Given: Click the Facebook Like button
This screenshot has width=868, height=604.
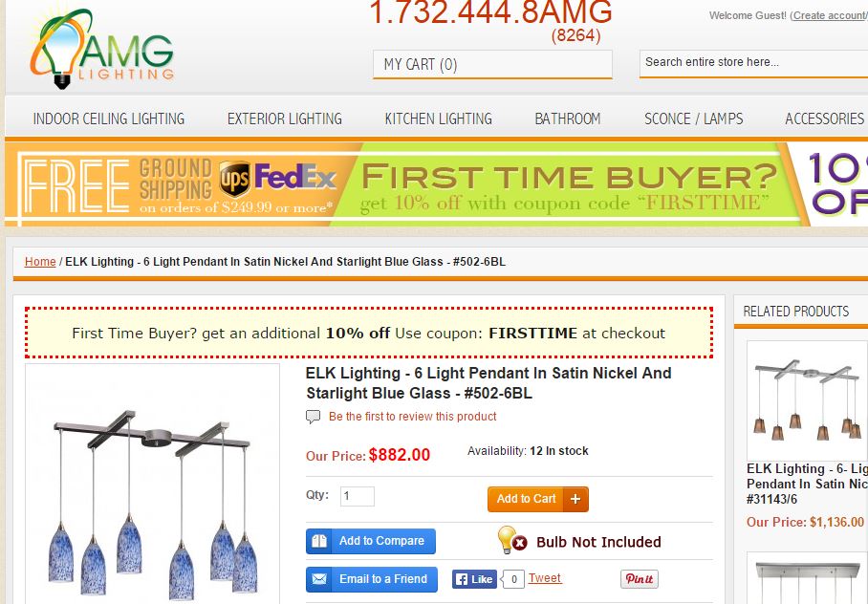Looking at the screenshot, I should click(x=474, y=579).
